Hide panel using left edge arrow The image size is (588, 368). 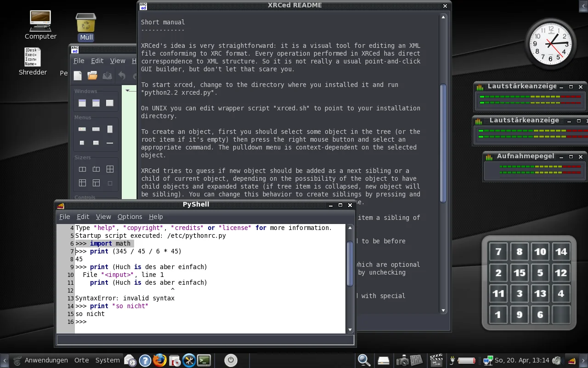click(x=4, y=361)
